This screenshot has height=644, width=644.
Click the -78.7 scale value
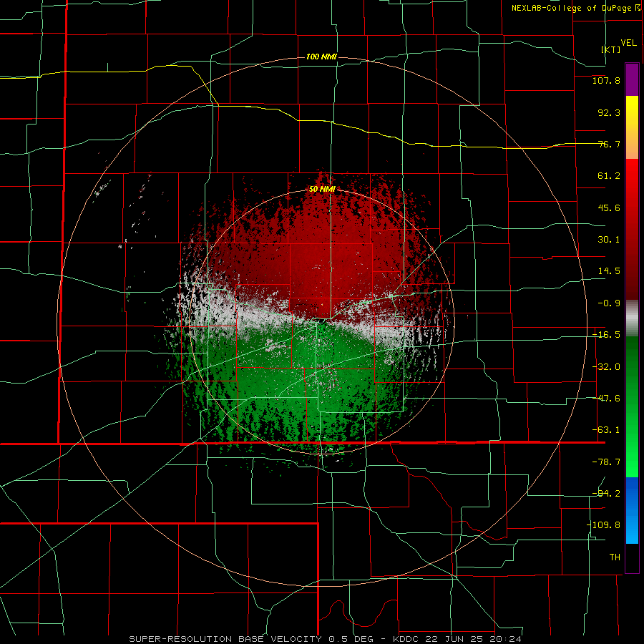606,462
